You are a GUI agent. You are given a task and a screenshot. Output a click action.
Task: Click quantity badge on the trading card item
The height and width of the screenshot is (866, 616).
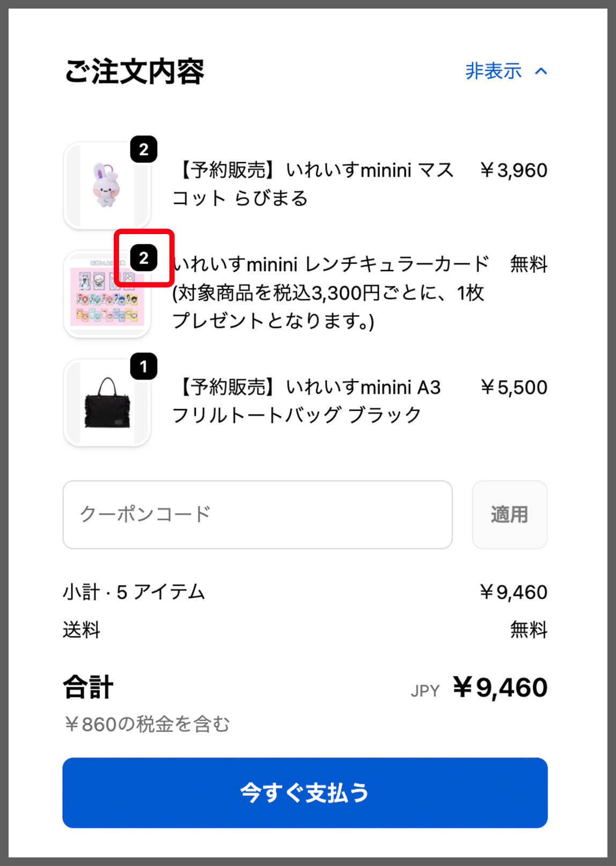(144, 258)
